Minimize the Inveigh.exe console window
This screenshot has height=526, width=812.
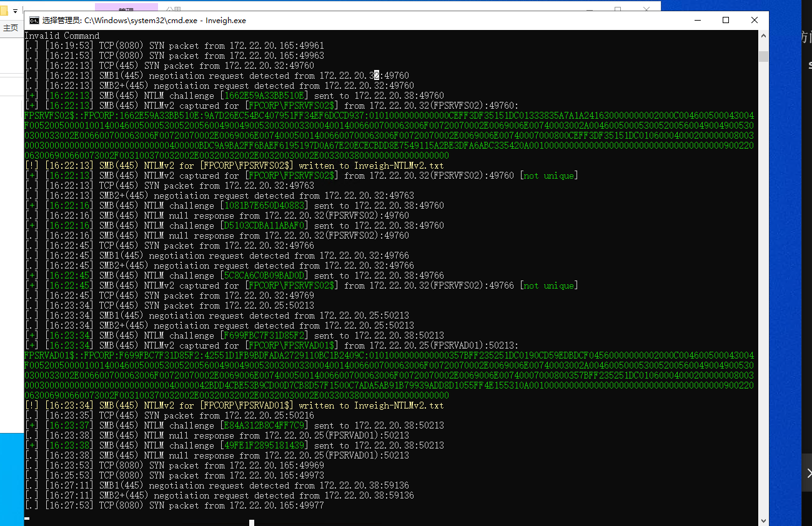coord(696,20)
